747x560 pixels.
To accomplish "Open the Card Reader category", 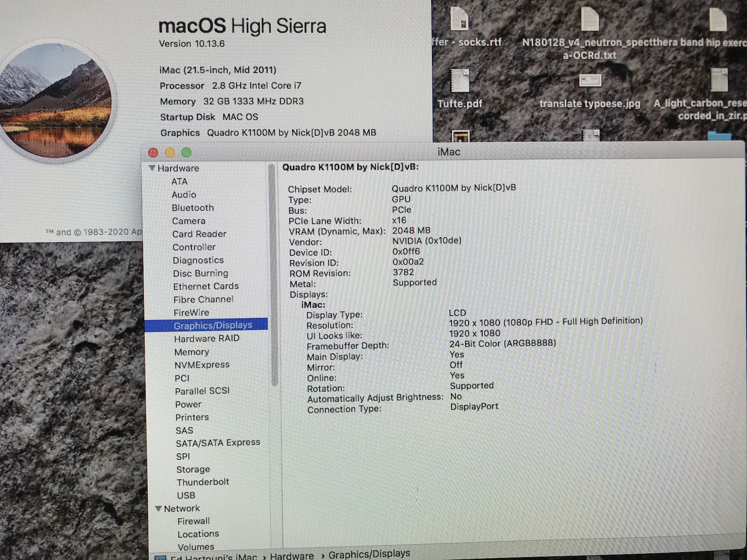I will pos(200,234).
